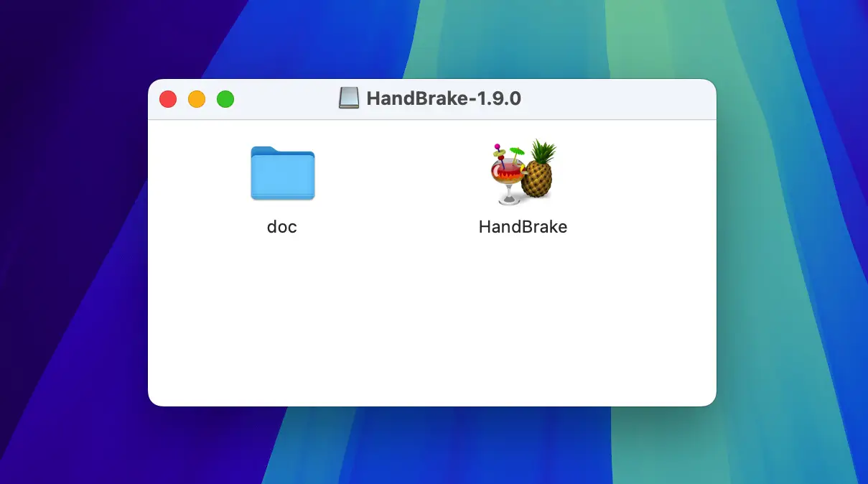868x484 pixels.
Task: Select the doc folder icon
Action: (x=282, y=173)
